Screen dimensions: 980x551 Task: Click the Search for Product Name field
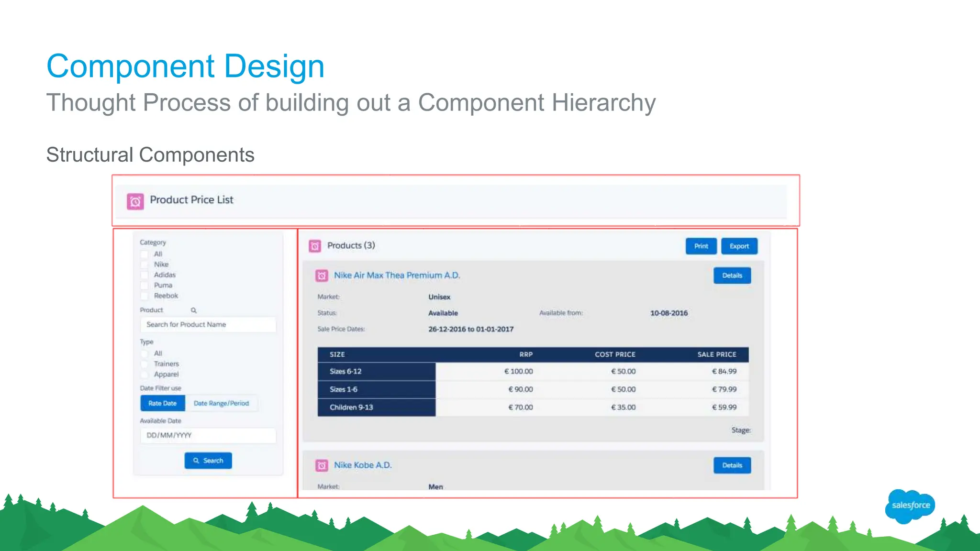[208, 325]
